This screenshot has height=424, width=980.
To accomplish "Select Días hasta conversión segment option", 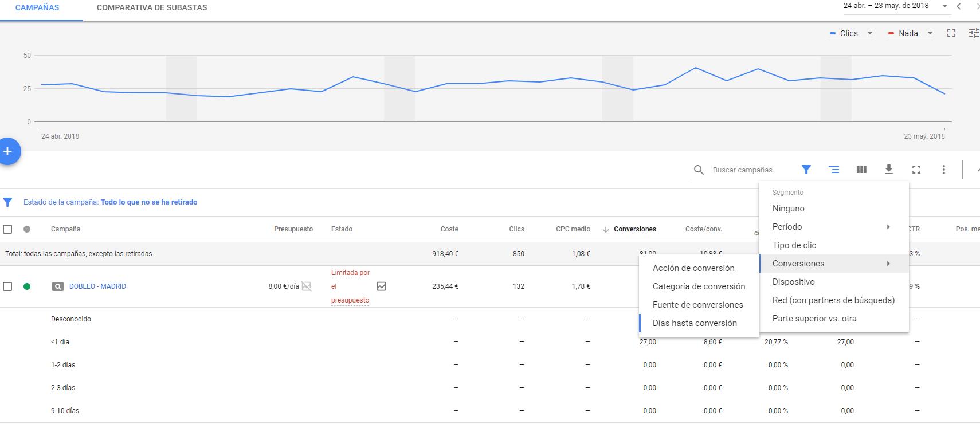I will pos(695,323).
